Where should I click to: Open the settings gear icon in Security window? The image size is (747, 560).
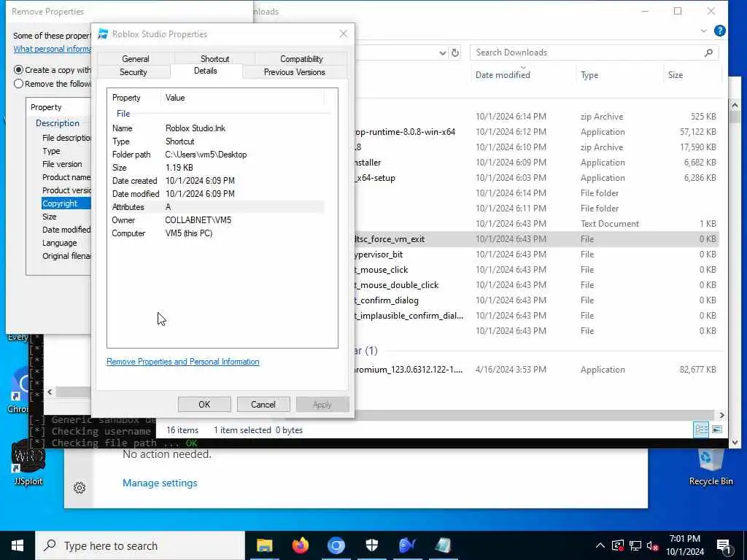(x=80, y=488)
